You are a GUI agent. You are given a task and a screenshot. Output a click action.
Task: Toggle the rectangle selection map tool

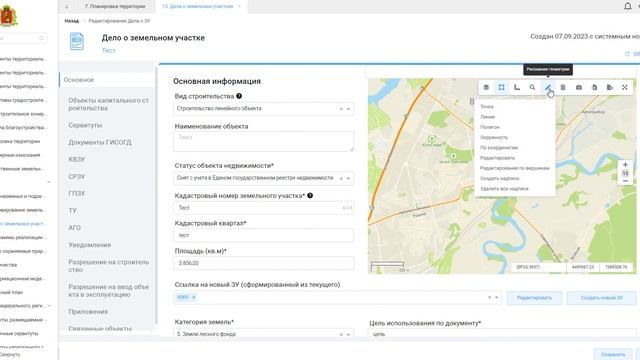(x=501, y=87)
